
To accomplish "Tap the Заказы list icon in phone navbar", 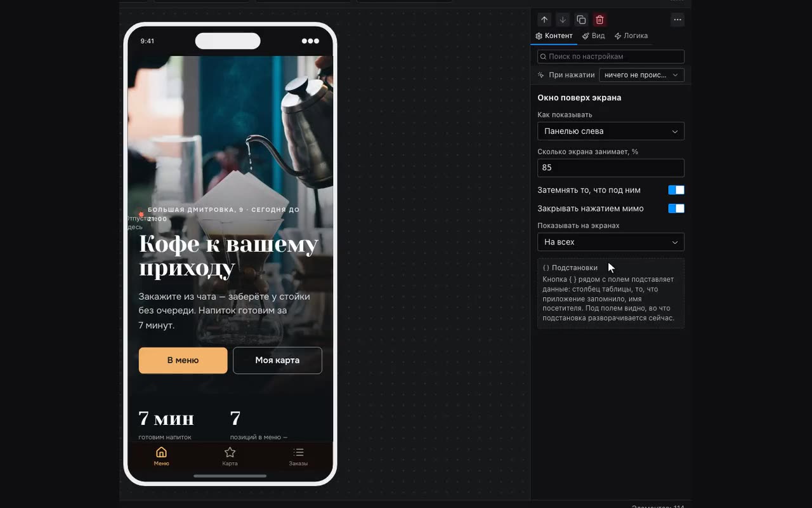I will click(298, 452).
